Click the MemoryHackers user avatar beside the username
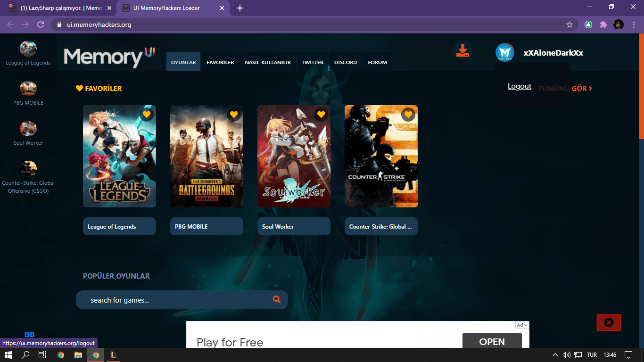The width and height of the screenshot is (644, 362). 504,52
